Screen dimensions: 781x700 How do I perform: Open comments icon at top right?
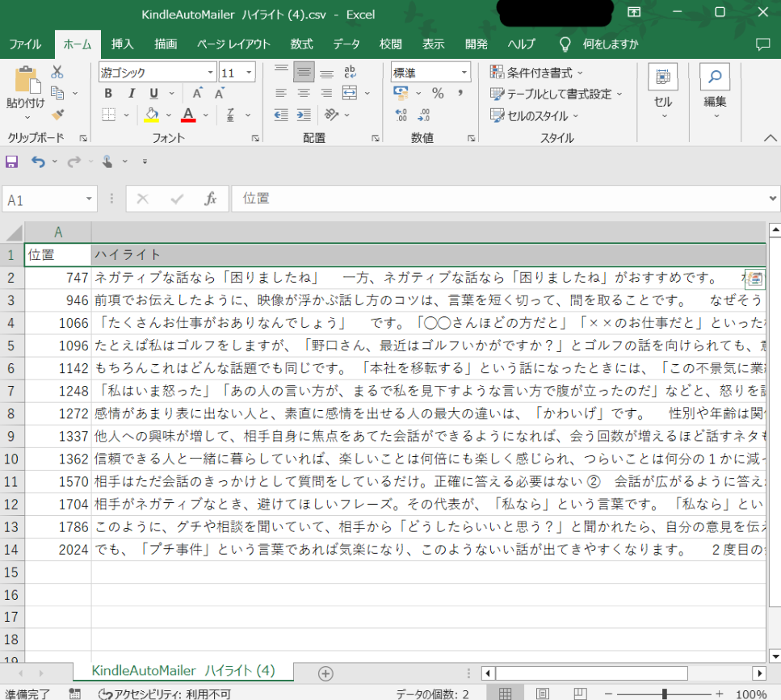(x=762, y=44)
